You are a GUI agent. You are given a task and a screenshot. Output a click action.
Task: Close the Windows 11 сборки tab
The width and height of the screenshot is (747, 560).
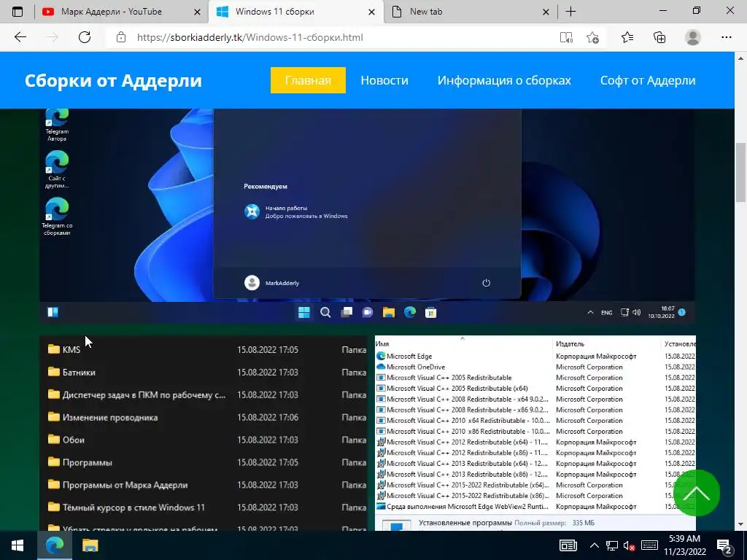(372, 12)
